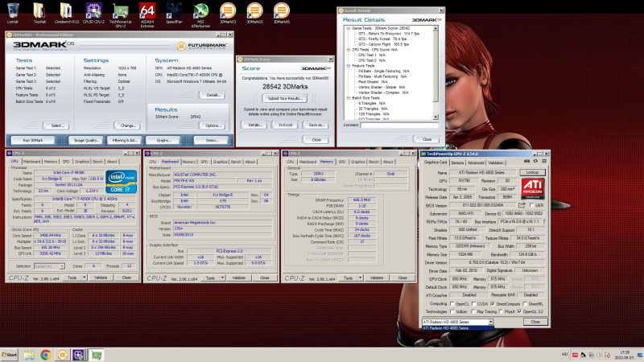Collapse the CPU Tests tree node

coord(349,50)
